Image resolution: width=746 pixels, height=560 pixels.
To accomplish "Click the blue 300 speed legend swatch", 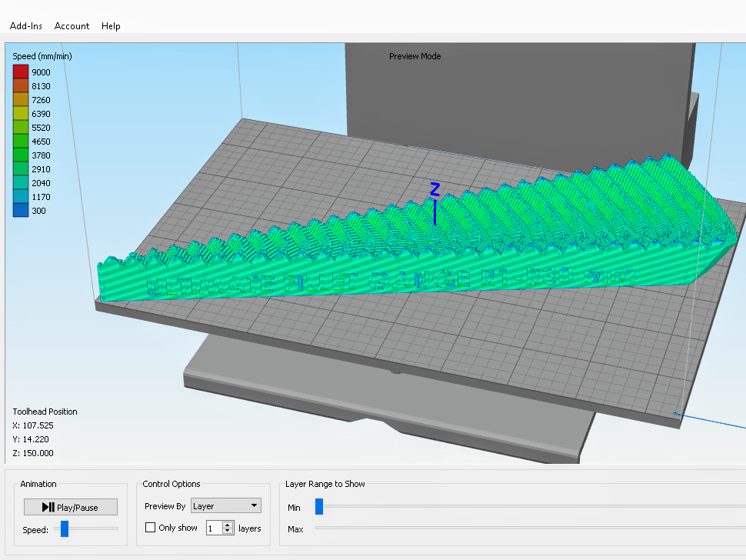I will (x=21, y=210).
